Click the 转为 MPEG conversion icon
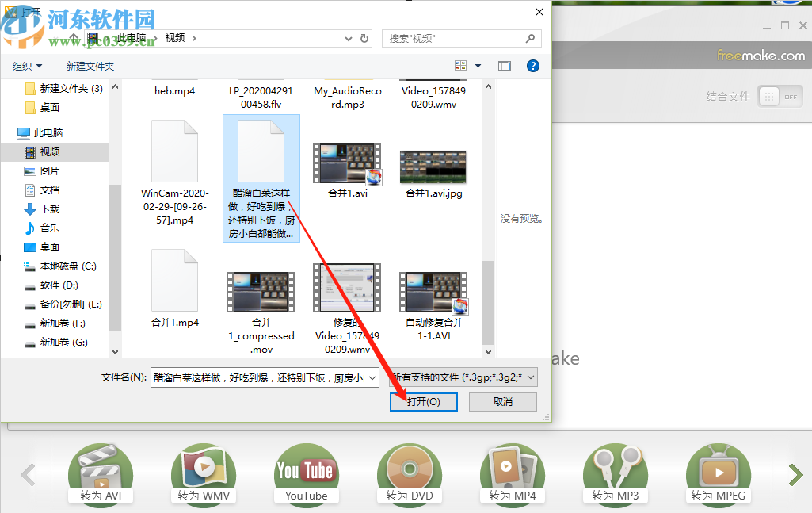 719,474
